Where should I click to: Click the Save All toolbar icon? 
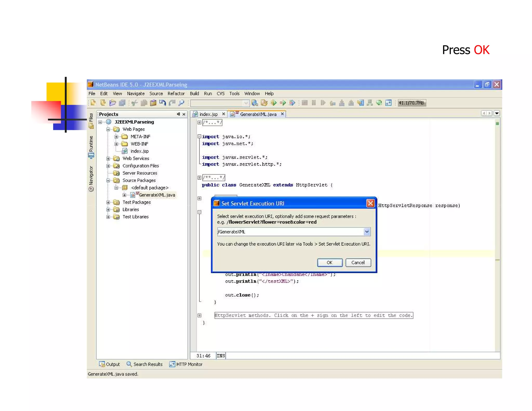pyautogui.click(x=122, y=103)
